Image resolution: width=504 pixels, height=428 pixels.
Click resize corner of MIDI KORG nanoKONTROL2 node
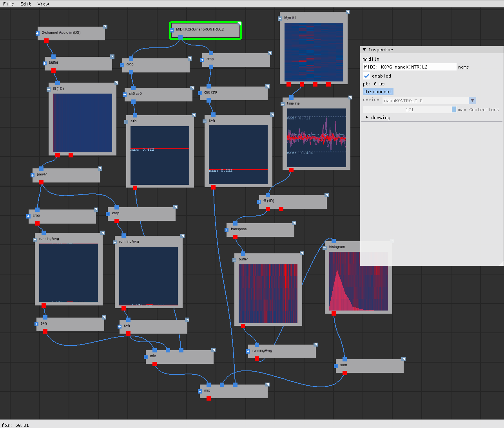point(239,24)
